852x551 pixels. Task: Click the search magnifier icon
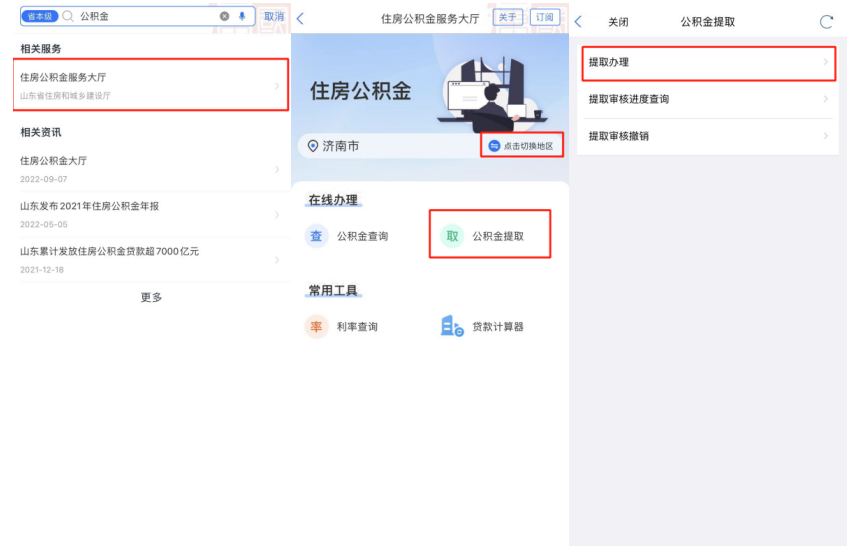point(68,16)
